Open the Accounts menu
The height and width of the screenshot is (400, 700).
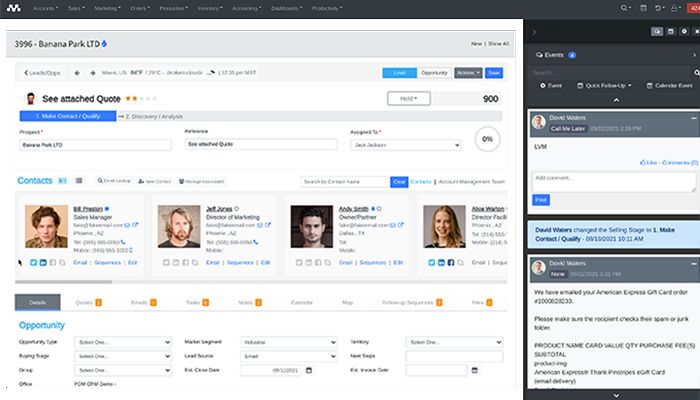point(46,8)
